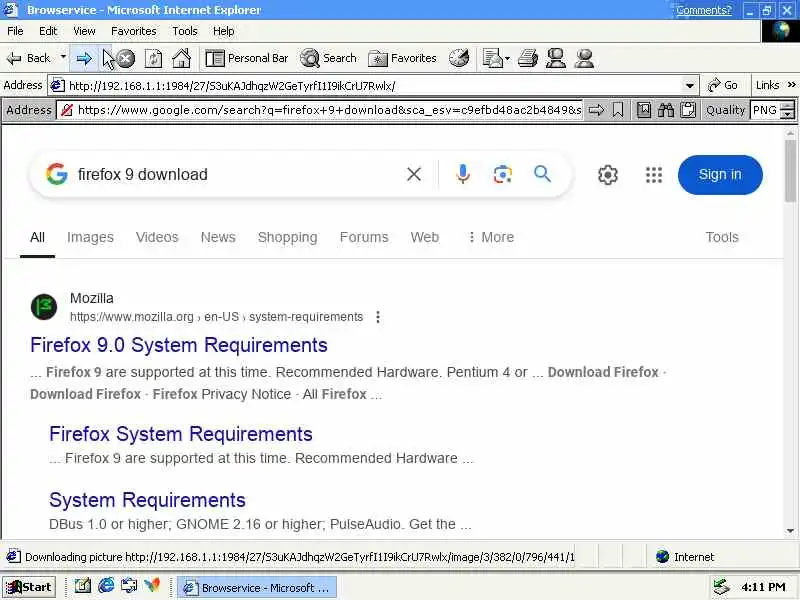Switch to the Images tab
The image size is (800, 600).
pyautogui.click(x=90, y=237)
